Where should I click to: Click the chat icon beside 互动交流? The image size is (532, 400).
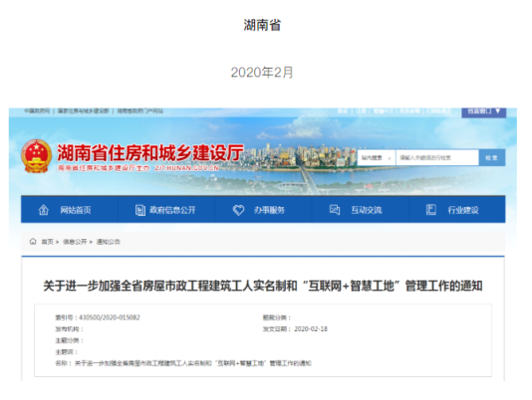335,210
